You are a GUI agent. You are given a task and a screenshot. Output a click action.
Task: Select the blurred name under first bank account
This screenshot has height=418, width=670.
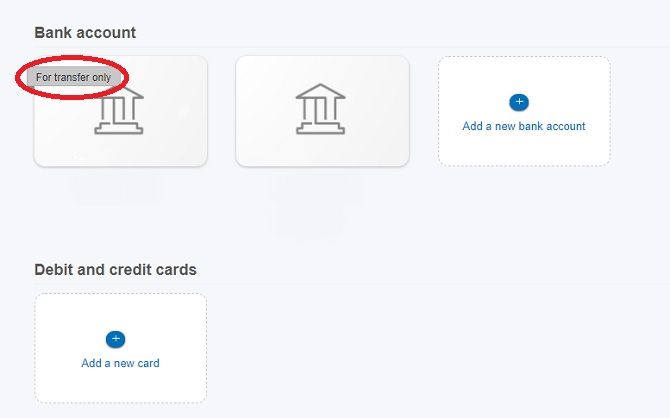click(x=115, y=187)
